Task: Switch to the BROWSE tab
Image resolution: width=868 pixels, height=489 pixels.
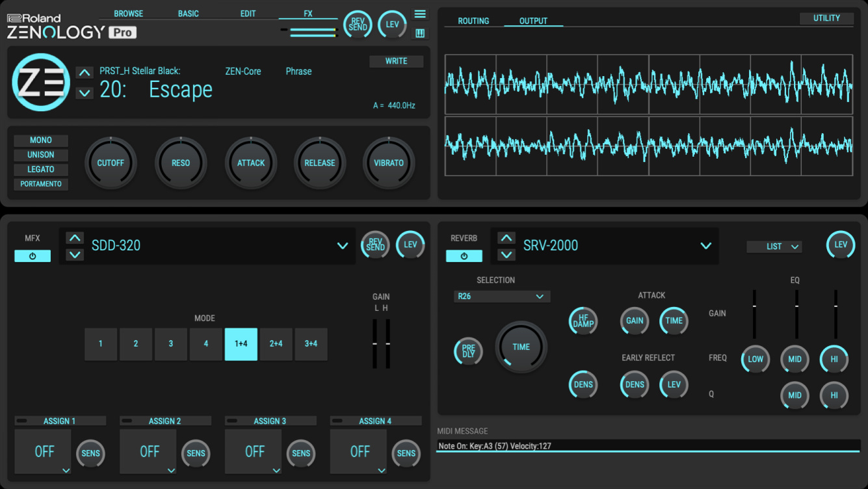Action: [129, 14]
